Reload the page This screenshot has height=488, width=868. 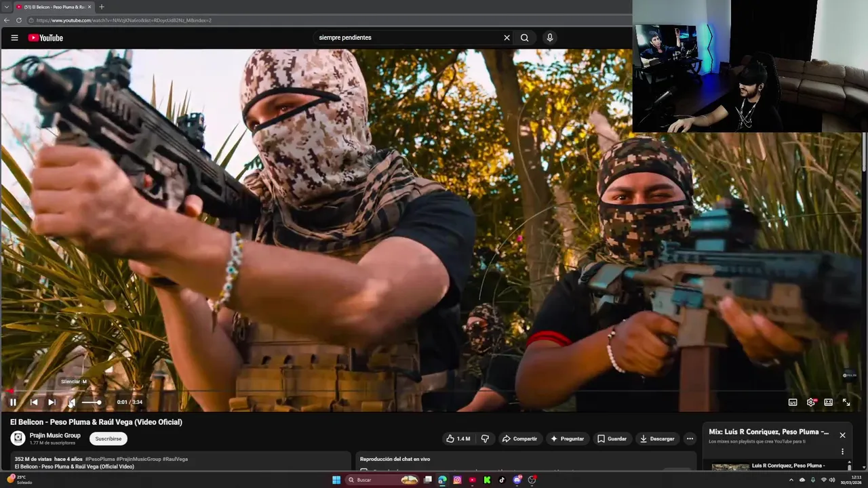point(18,20)
